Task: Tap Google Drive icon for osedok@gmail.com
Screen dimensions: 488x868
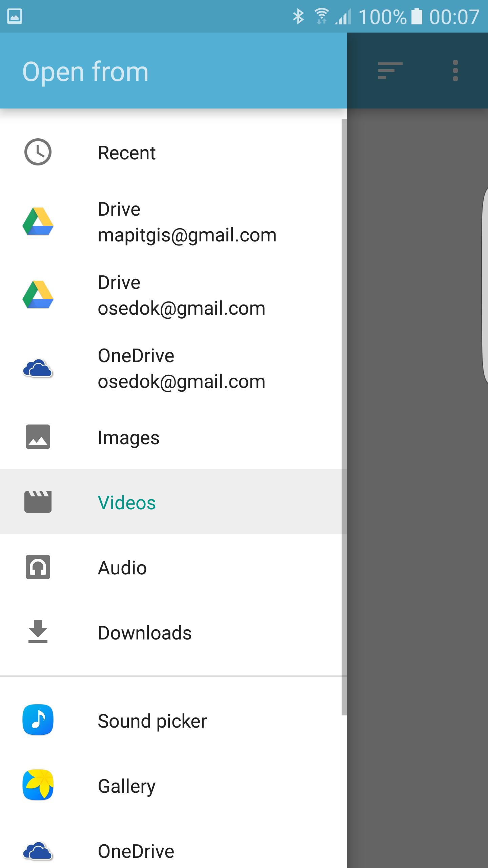Action: pos(38,295)
